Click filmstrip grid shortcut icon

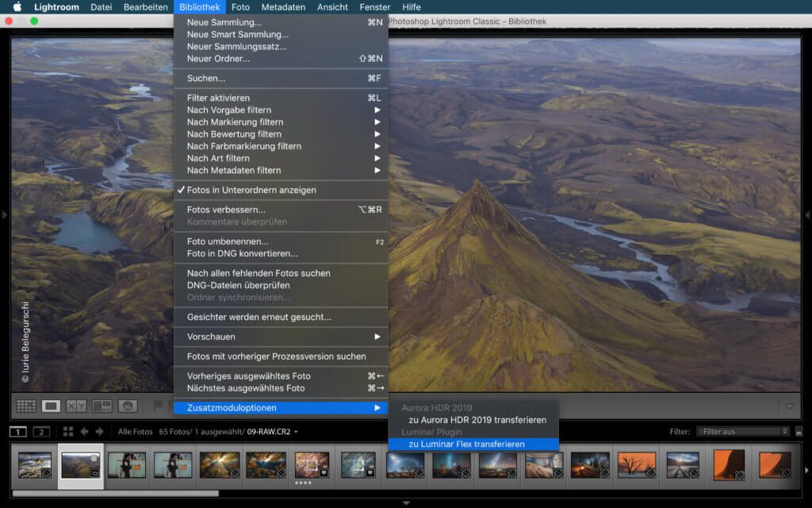point(68,432)
